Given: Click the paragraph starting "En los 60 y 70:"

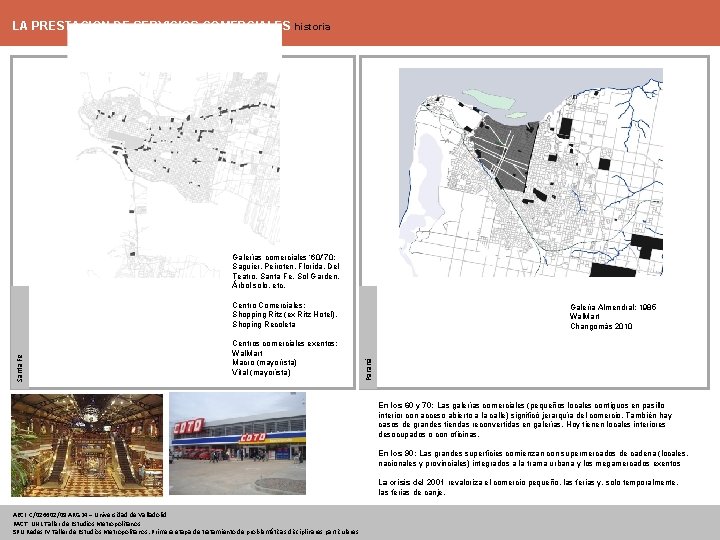Looking at the screenshot, I should point(525,420).
